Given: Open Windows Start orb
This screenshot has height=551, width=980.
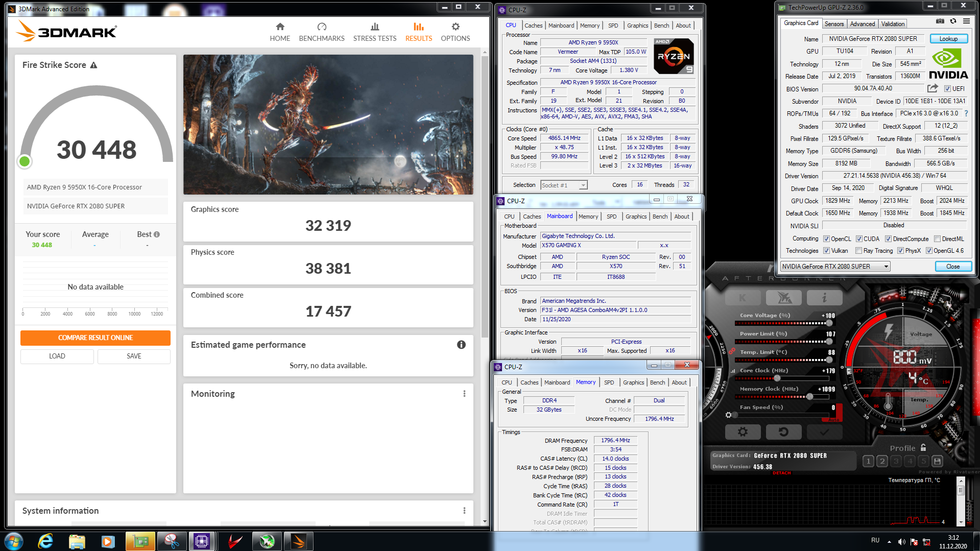Looking at the screenshot, I should (13, 541).
